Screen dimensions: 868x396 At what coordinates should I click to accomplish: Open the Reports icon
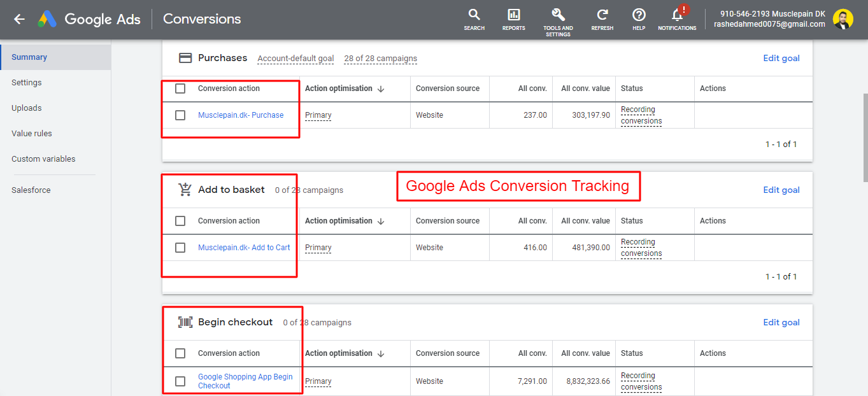click(513, 15)
